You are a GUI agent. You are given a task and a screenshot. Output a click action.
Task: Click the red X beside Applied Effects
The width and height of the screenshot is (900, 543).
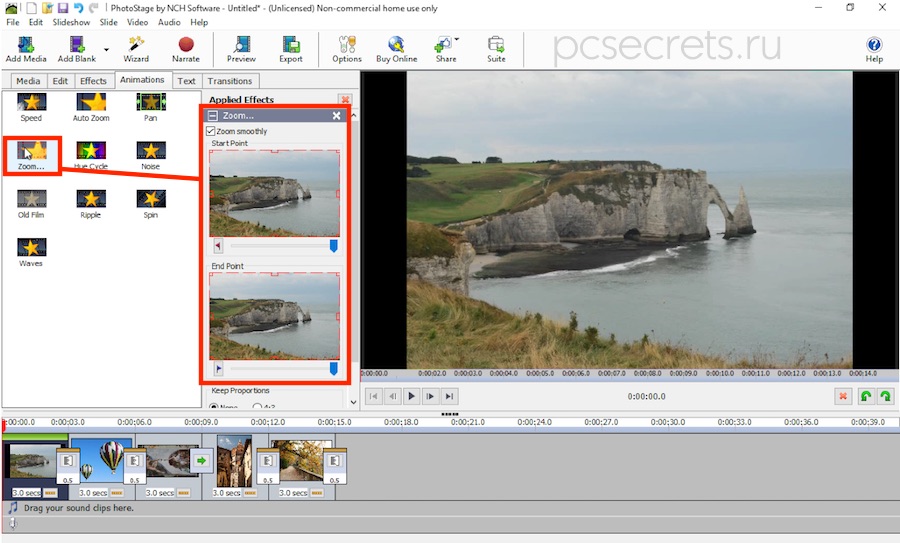click(345, 99)
